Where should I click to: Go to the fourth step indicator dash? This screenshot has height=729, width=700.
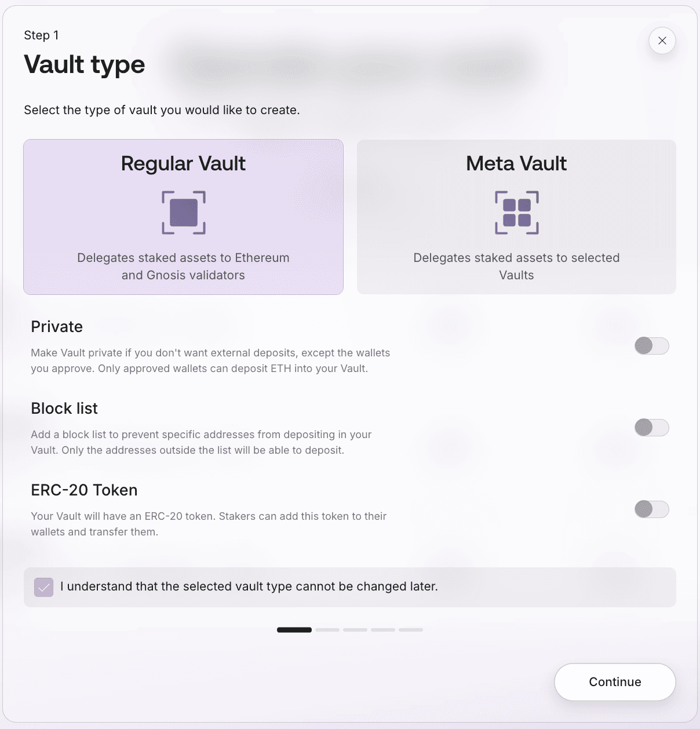click(x=383, y=630)
